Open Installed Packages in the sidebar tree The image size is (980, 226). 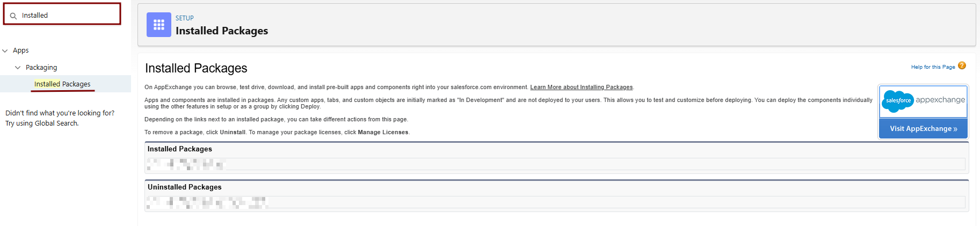[x=62, y=84]
